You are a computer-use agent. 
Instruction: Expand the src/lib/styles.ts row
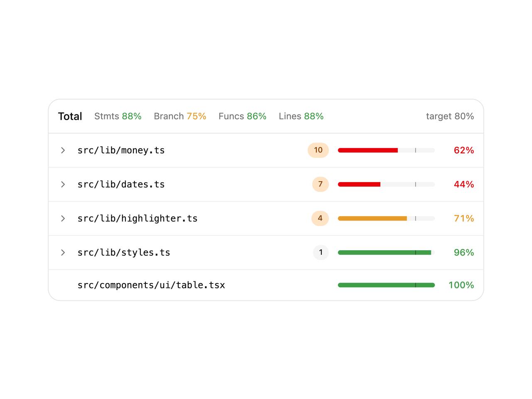(63, 253)
